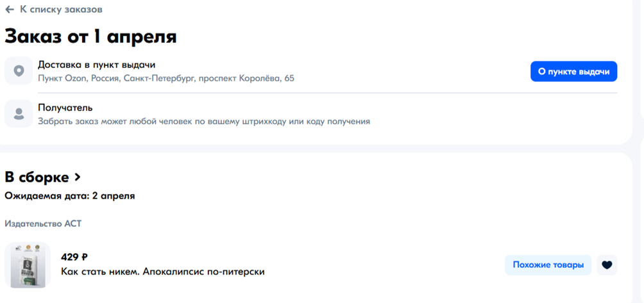Open the book cover thumbnail
644x303 pixels.
(28, 265)
